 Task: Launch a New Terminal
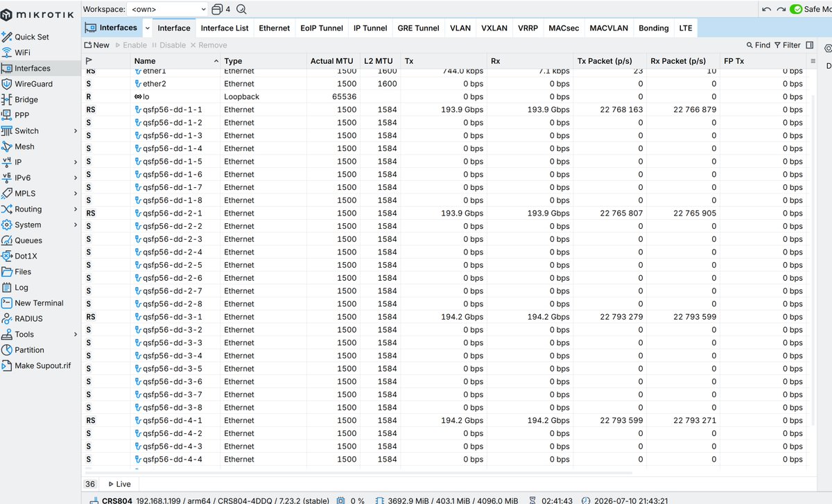pyautogui.click(x=39, y=303)
